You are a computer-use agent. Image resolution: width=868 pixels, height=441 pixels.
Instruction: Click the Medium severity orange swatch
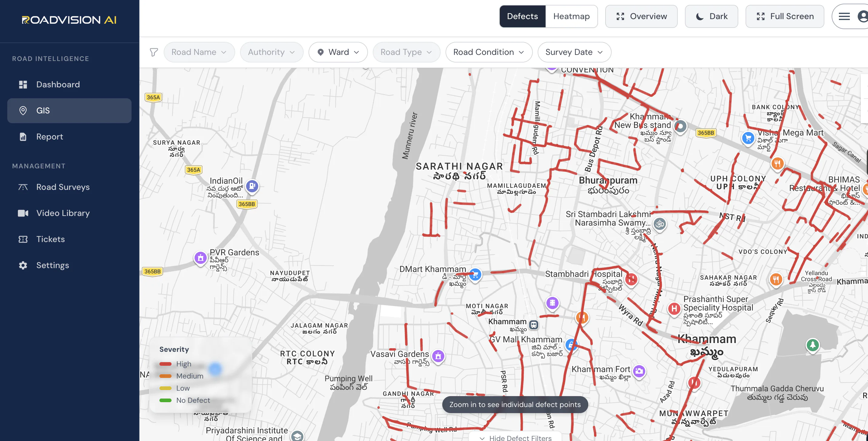coord(165,376)
